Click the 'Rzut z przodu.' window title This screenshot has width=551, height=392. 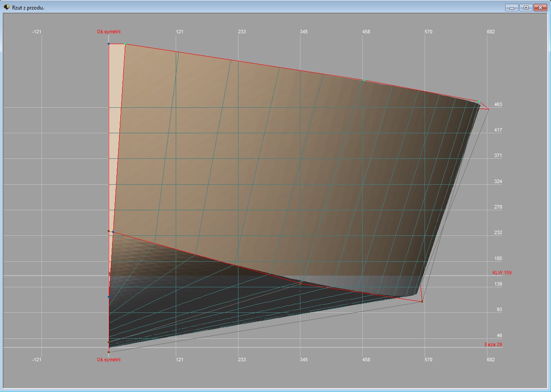28,8
